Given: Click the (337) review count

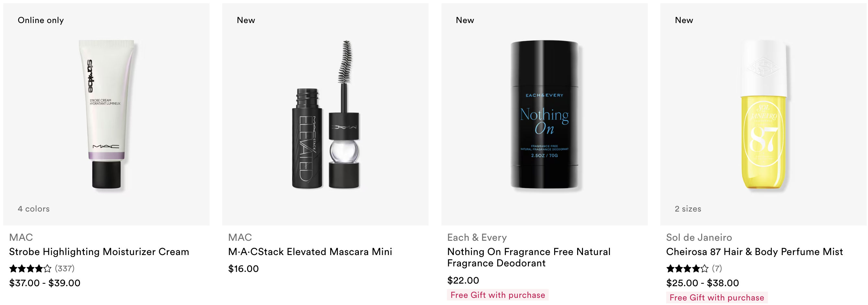Looking at the screenshot, I should (65, 269).
